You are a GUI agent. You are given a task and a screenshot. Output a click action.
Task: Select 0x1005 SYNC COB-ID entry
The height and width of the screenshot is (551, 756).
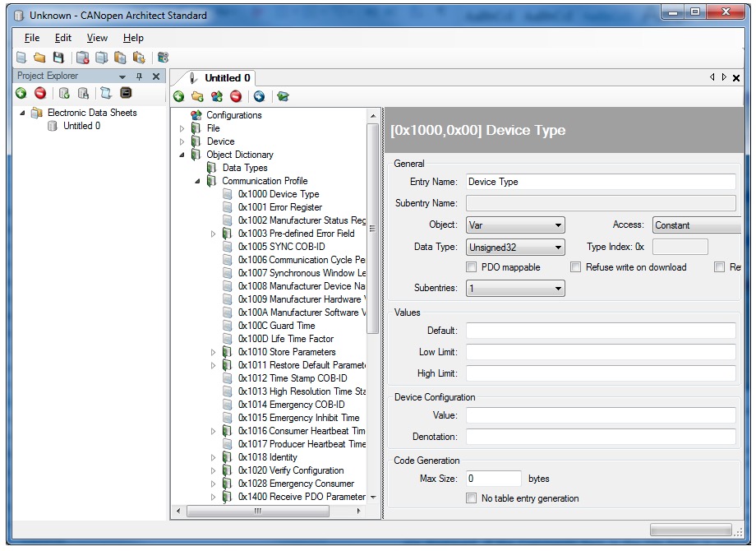(281, 247)
